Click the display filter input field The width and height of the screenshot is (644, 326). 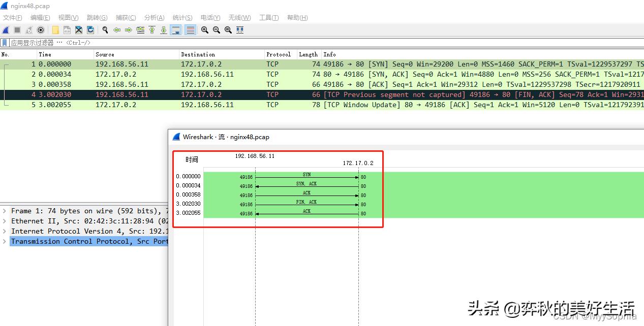coord(305,43)
